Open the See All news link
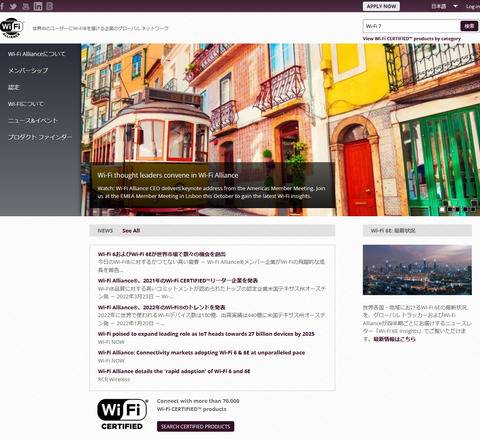 click(x=131, y=231)
